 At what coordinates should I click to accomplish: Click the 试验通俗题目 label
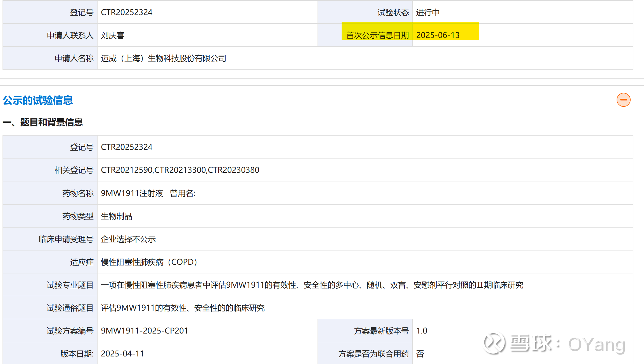(x=70, y=308)
